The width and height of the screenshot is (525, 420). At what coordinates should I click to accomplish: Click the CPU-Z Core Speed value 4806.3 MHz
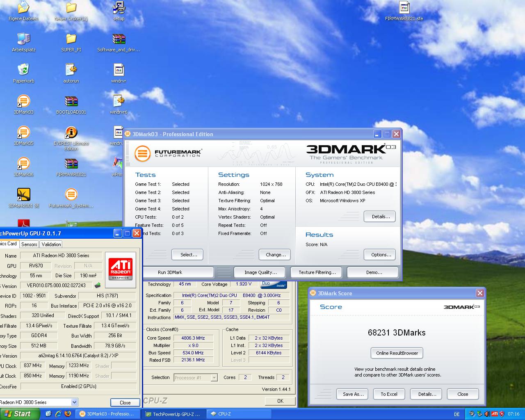193,338
